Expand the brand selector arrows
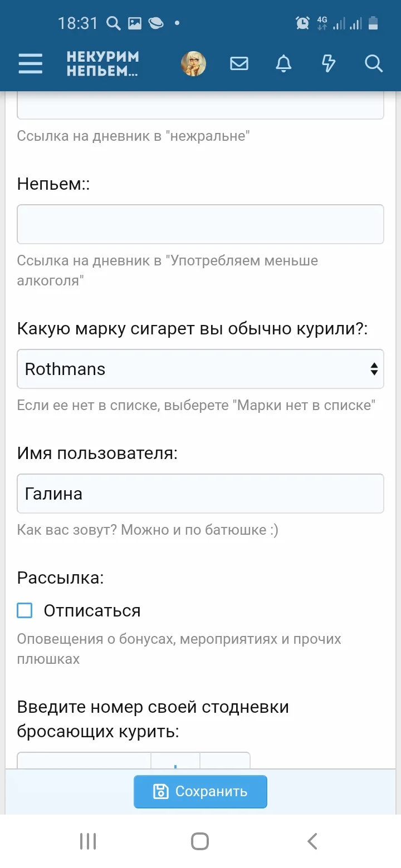401x868 pixels. (373, 369)
